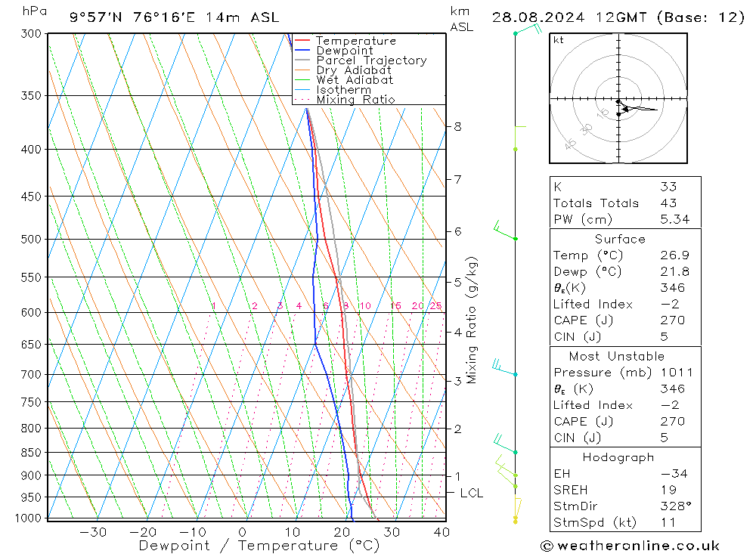Click the wind barb at 850 hPa
The image size is (756, 554).
505,444
